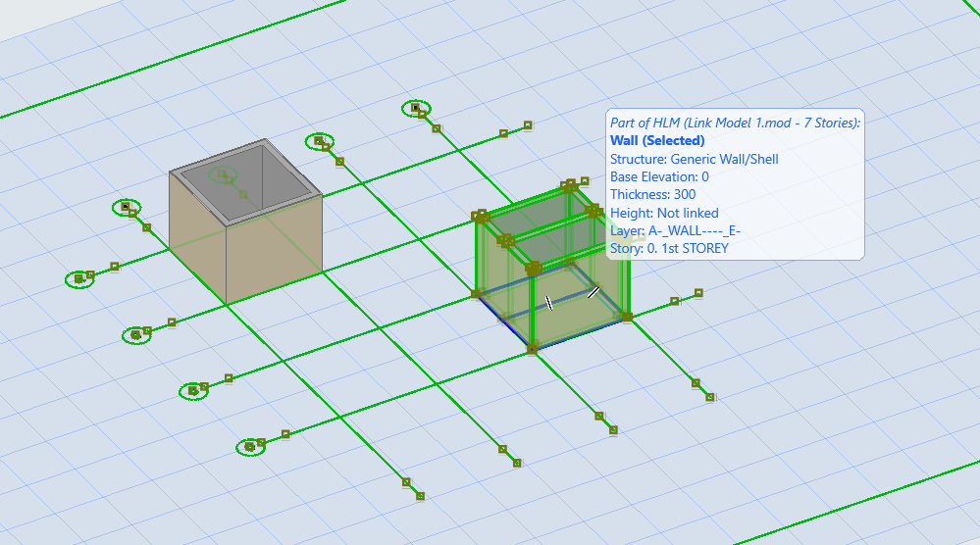Click the topmost circled grid marker
The height and width of the screenshot is (545, 980).
416,107
